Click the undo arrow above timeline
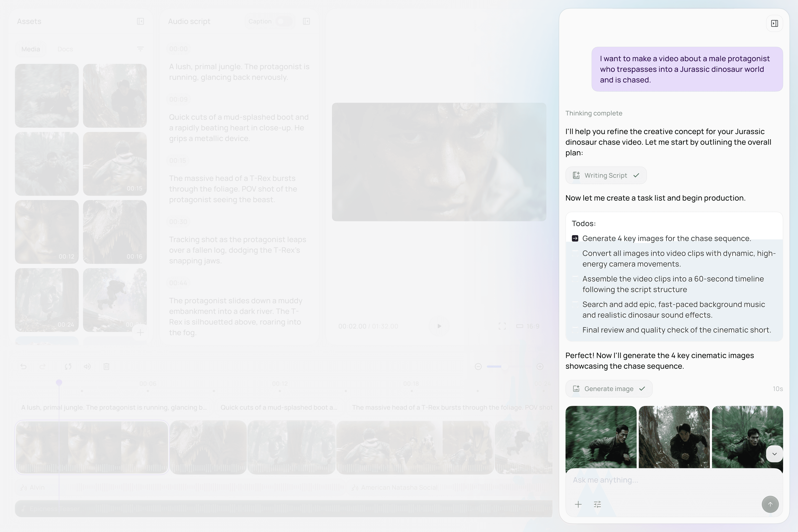The width and height of the screenshot is (798, 532). coord(23,366)
